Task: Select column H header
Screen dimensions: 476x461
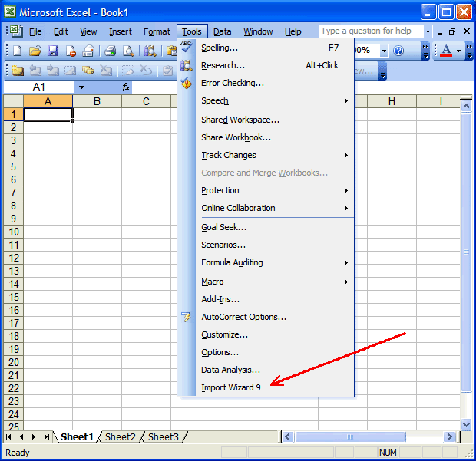Action: [x=392, y=101]
